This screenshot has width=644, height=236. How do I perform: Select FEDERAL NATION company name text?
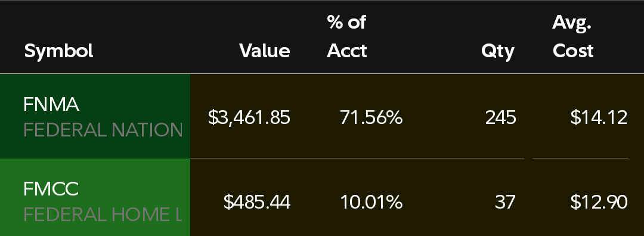tap(103, 130)
